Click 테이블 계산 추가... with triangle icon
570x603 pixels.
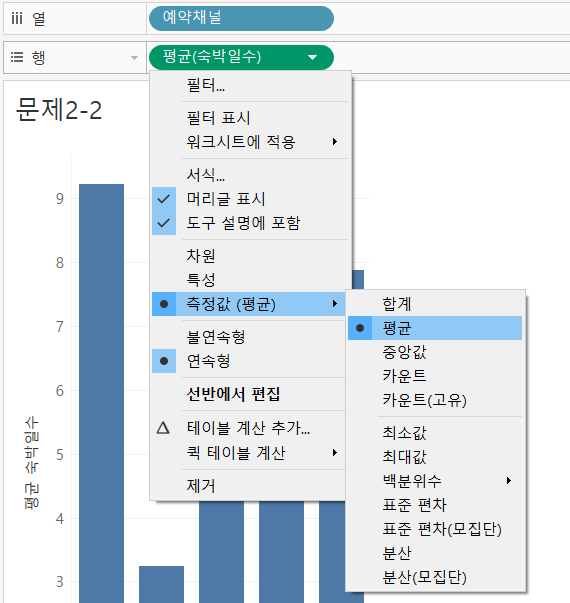249,428
